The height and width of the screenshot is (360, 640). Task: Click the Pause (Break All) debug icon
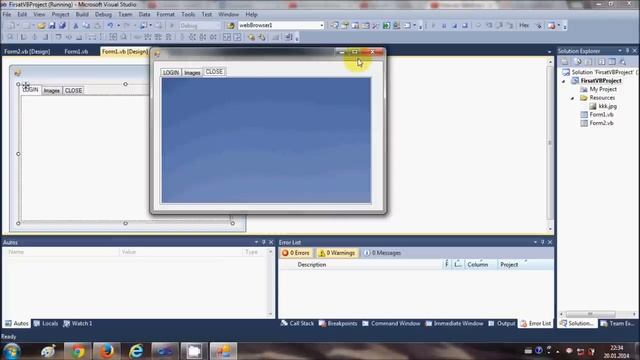[x=444, y=26]
